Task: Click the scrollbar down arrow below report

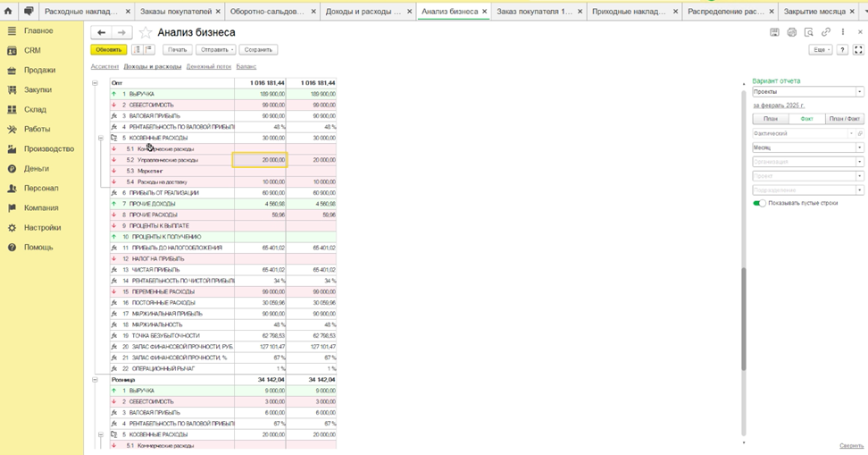Action: coord(744,442)
